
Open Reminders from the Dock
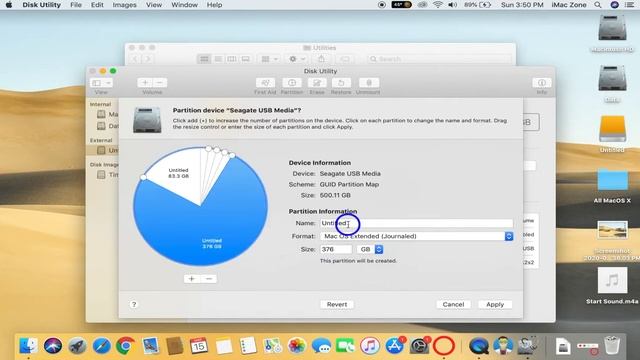(x=248, y=346)
